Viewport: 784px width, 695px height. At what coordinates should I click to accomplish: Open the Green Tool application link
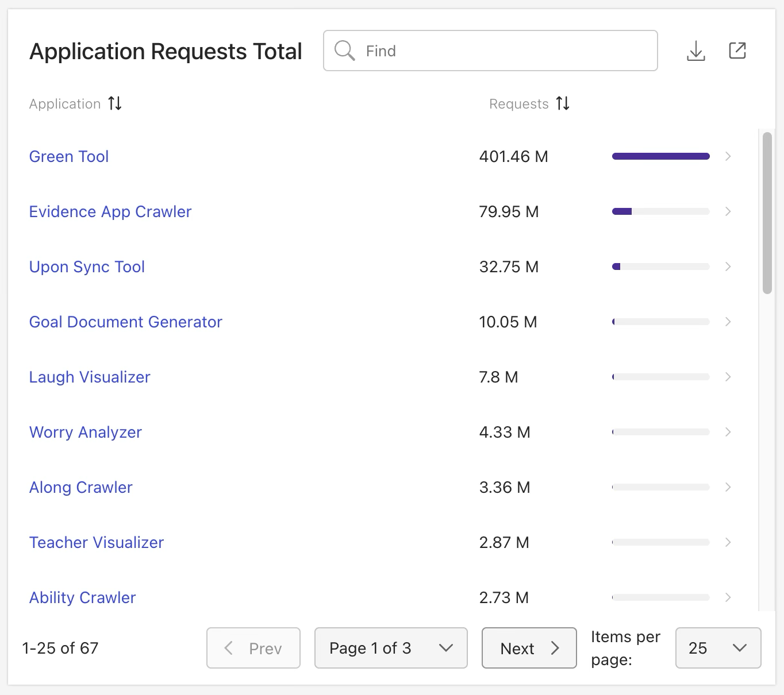(69, 156)
